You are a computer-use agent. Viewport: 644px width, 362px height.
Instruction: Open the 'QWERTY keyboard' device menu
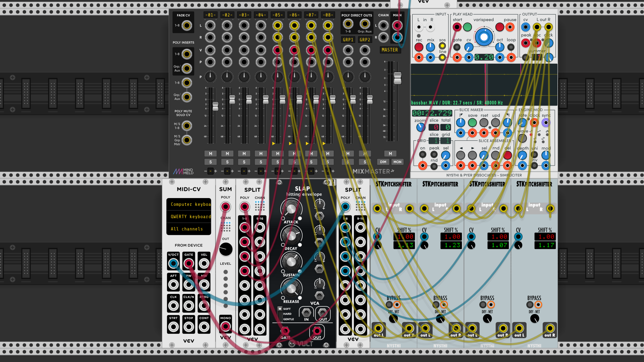coord(189,217)
